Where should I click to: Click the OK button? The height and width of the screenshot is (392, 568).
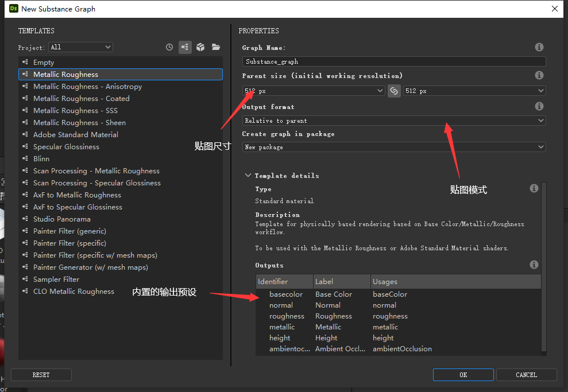pos(463,375)
